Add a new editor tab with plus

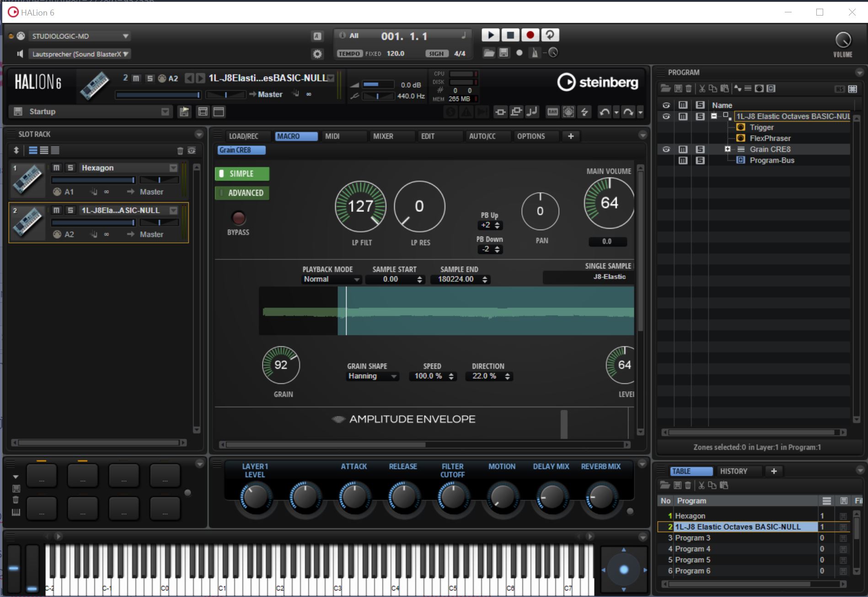[571, 136]
